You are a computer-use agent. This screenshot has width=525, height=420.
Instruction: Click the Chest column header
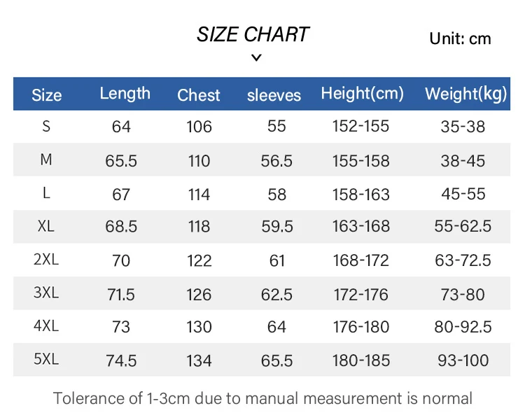pos(199,95)
